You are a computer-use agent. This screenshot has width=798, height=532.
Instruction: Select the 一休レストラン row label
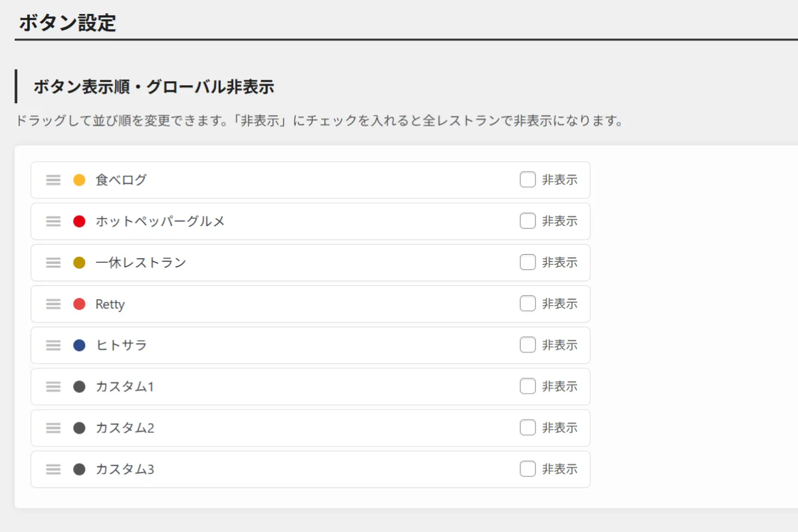[141, 263]
